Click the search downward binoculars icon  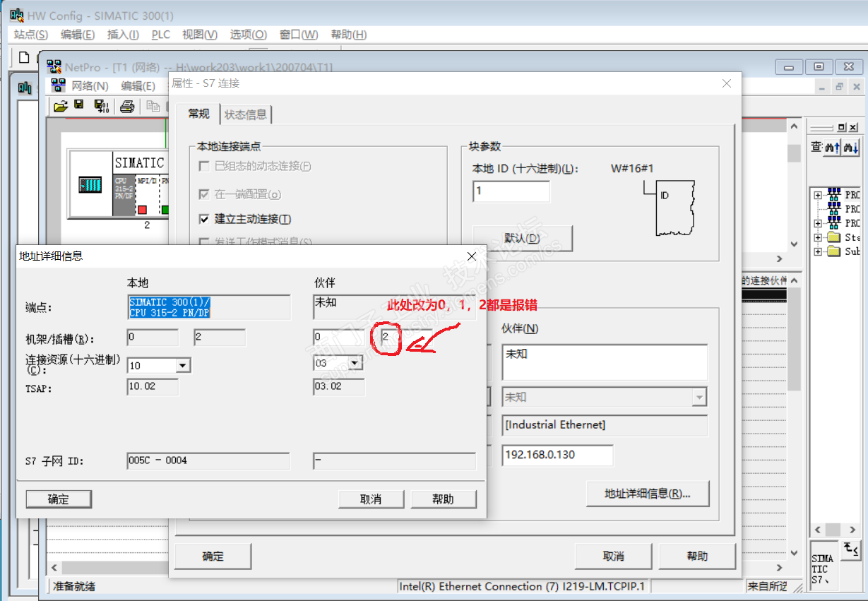850,147
